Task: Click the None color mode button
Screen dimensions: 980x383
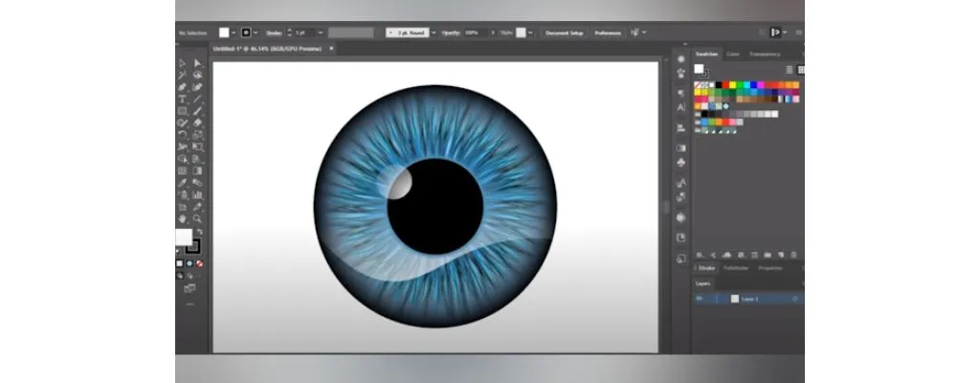Action: [200, 262]
